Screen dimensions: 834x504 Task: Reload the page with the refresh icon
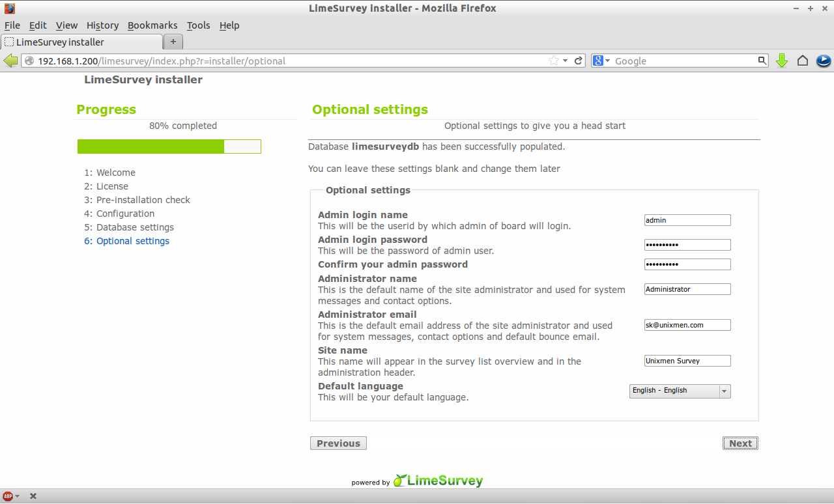[x=578, y=61]
